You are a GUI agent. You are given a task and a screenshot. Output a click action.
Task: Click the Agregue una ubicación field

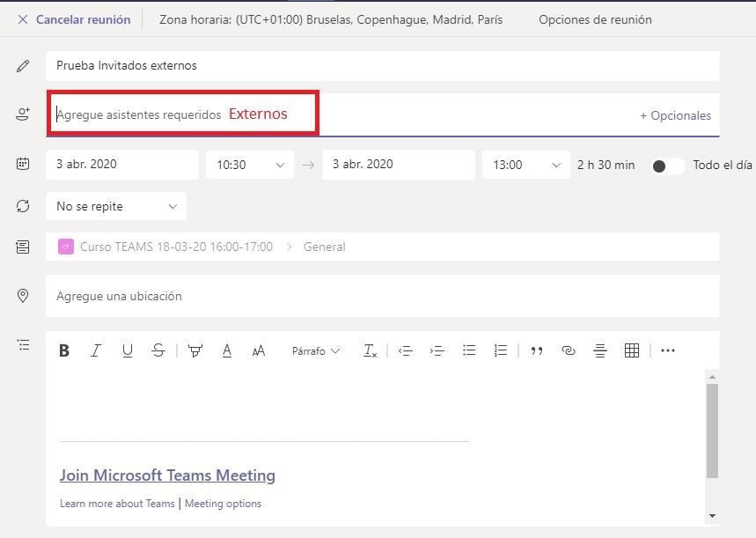coord(383,296)
